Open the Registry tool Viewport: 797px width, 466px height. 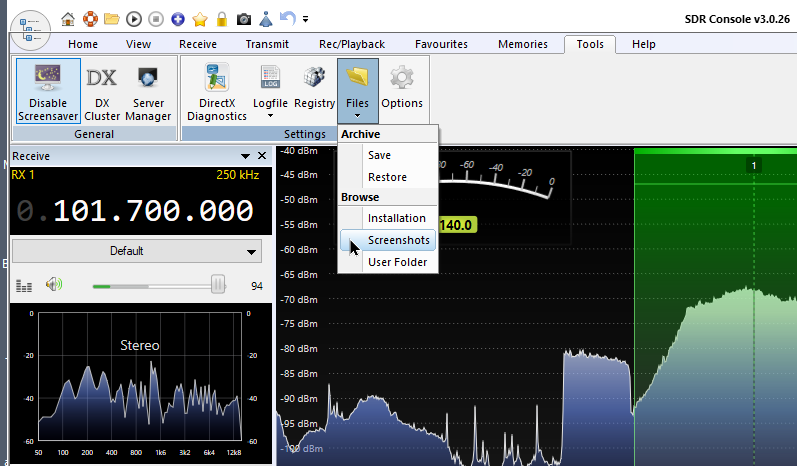[x=314, y=90]
